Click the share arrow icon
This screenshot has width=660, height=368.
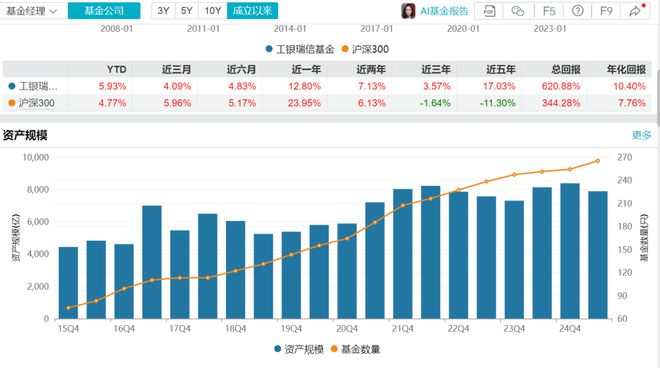635,11
